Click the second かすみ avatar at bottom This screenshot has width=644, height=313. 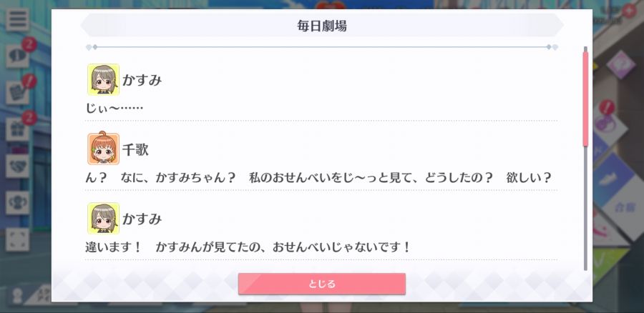tap(104, 218)
